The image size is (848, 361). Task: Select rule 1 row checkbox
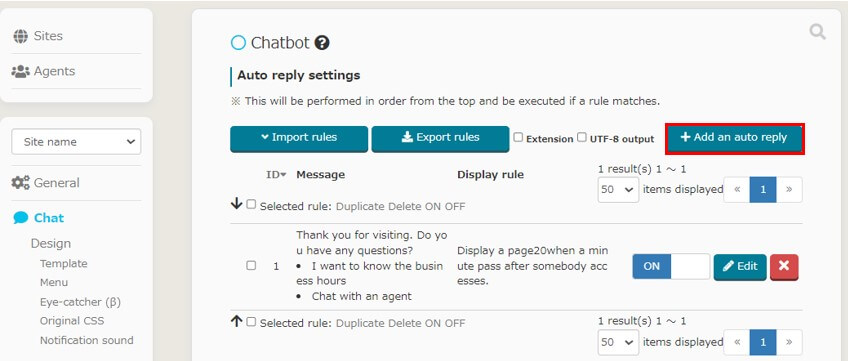(x=251, y=265)
